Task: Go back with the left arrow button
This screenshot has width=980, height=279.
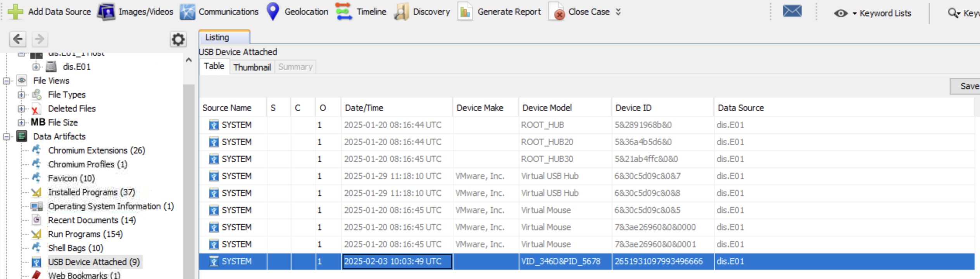Action: (x=18, y=39)
